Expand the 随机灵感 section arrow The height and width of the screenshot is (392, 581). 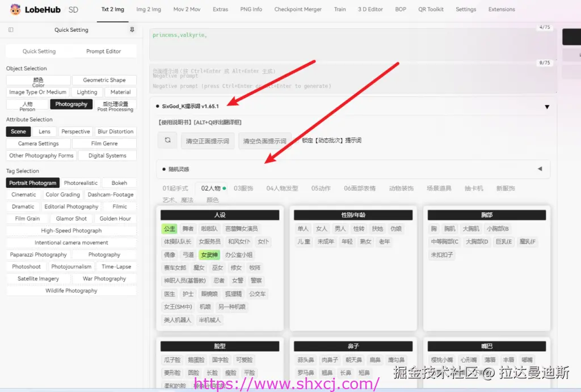click(x=540, y=169)
